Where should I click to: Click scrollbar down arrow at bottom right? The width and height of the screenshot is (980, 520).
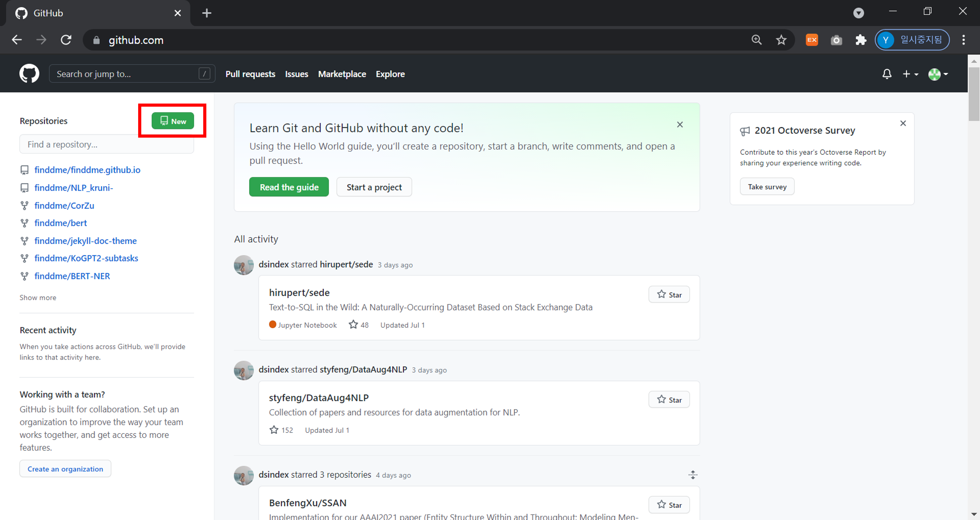pyautogui.click(x=974, y=515)
